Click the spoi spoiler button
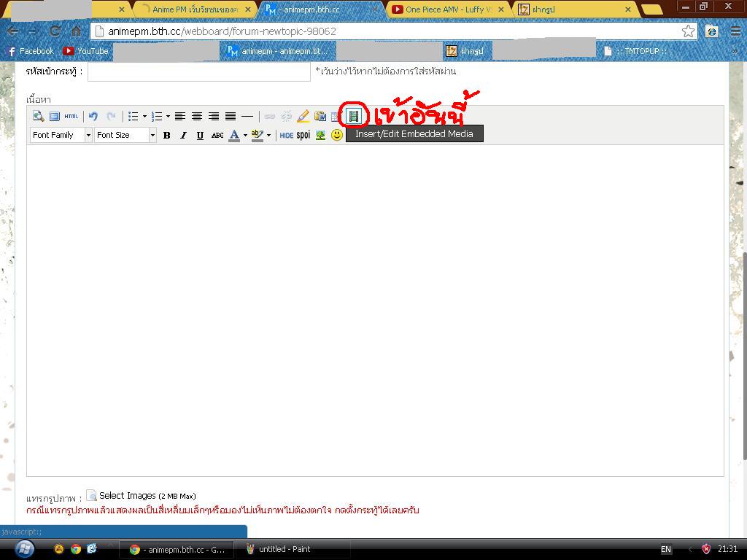Viewport: 747px width, 560px height. tap(303, 135)
